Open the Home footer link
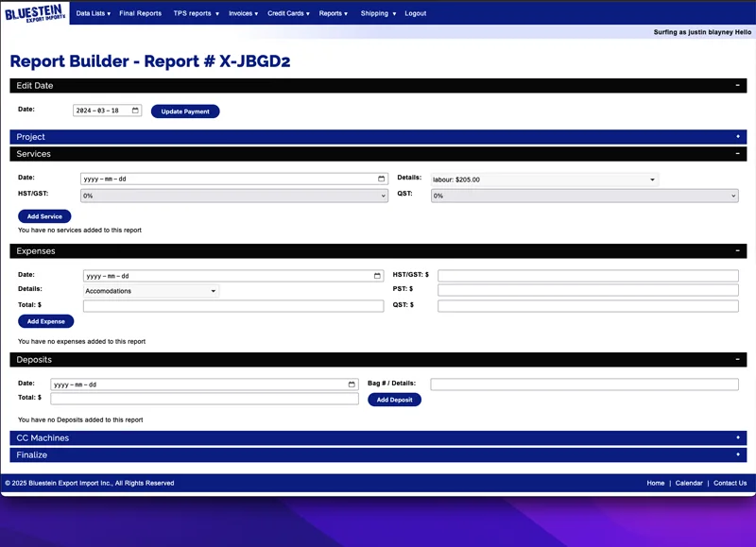756x547 pixels. click(655, 483)
